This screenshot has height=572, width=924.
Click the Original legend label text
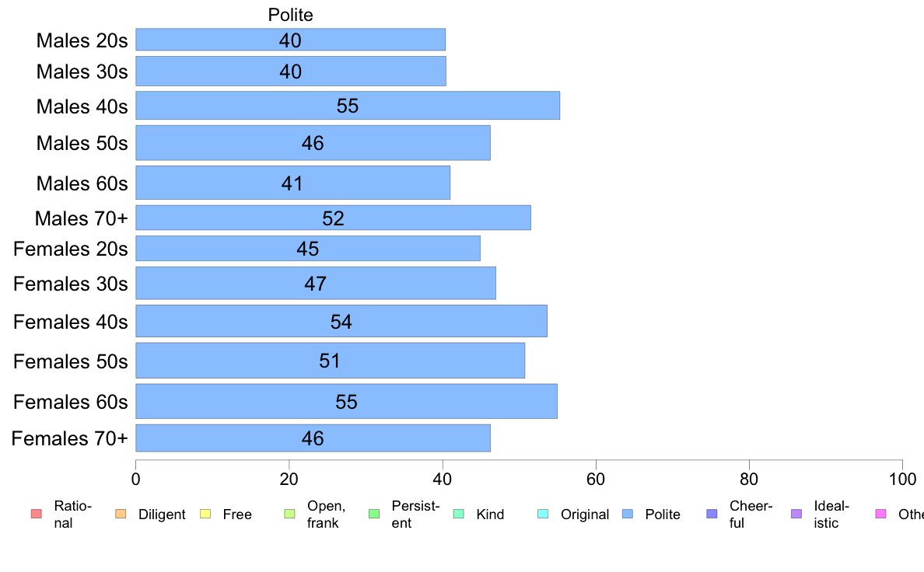[585, 514]
